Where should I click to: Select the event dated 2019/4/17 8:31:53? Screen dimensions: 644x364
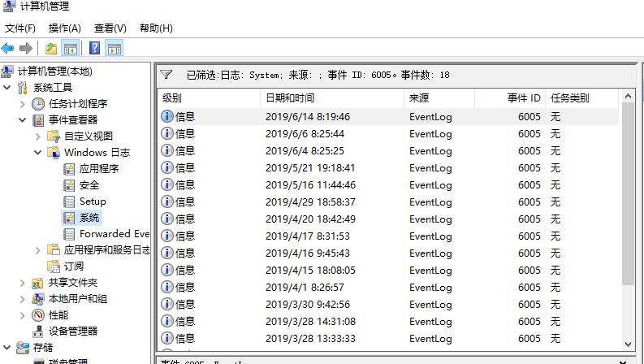coord(388,236)
